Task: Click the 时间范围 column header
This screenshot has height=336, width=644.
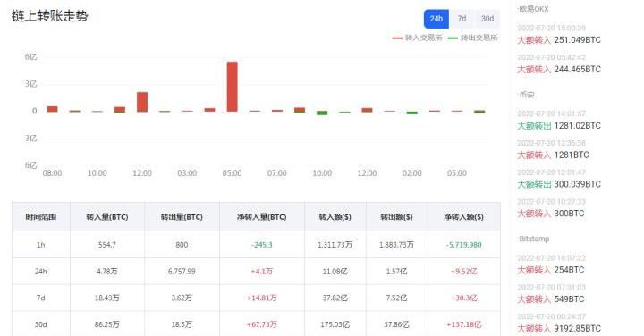Action: pos(41,216)
